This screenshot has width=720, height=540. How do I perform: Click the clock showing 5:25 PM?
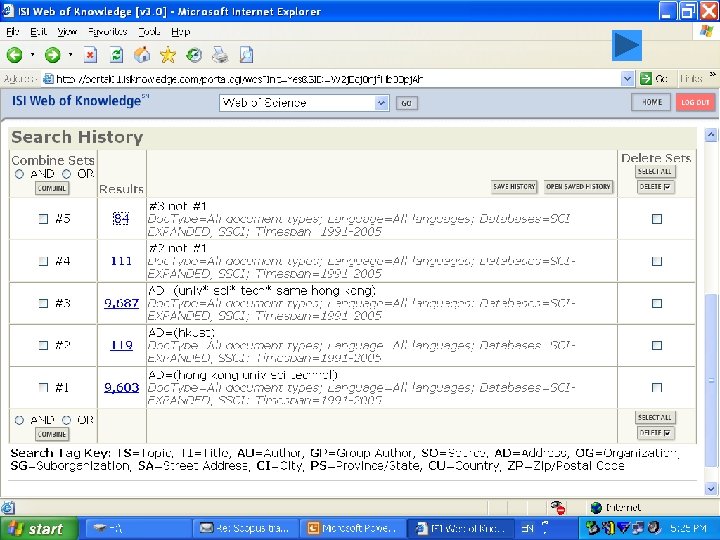point(688,528)
